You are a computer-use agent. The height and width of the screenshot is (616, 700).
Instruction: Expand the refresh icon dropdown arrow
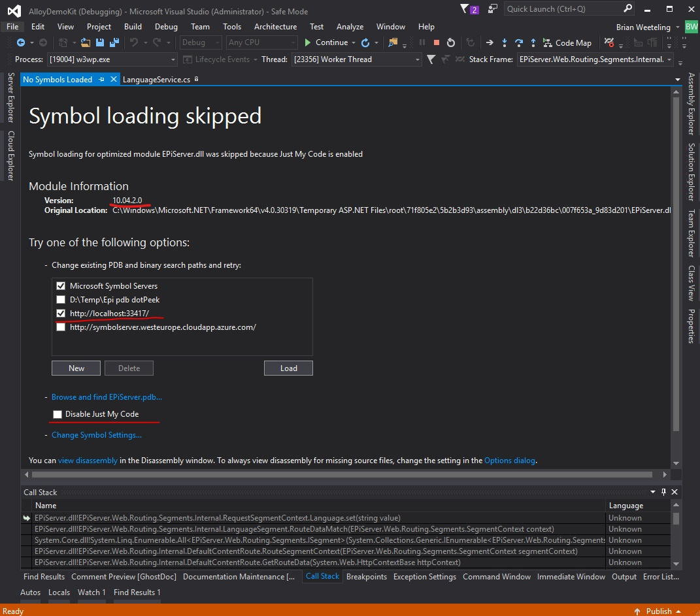point(376,43)
